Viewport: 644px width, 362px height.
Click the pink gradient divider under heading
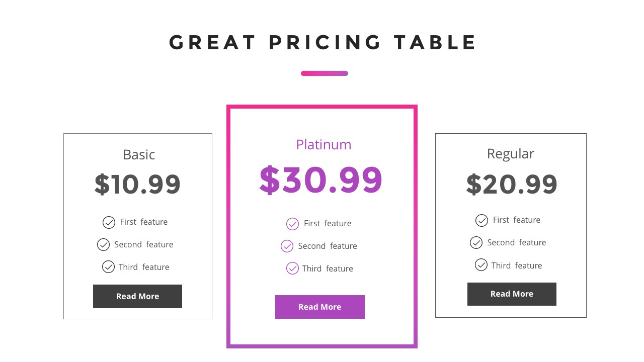pos(325,73)
